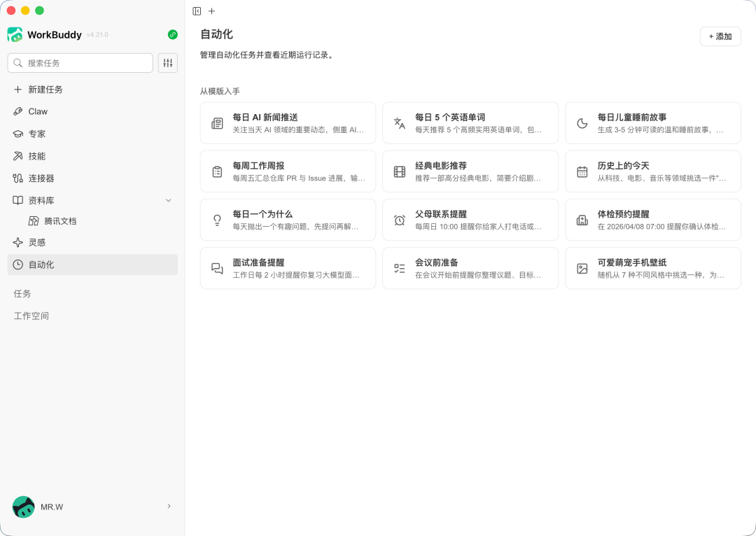Select the 每日儿童睡前故事 template
This screenshot has height=536, width=756.
tap(653, 123)
